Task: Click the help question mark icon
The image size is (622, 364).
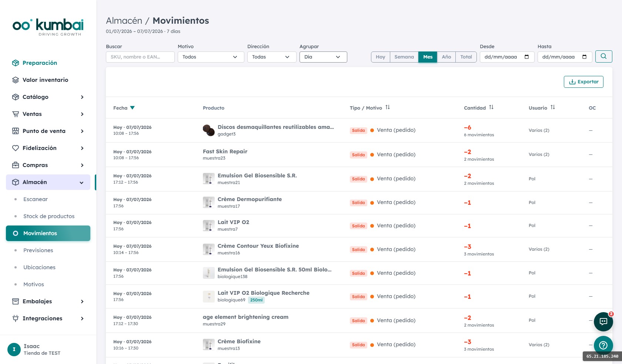Action: [603, 345]
